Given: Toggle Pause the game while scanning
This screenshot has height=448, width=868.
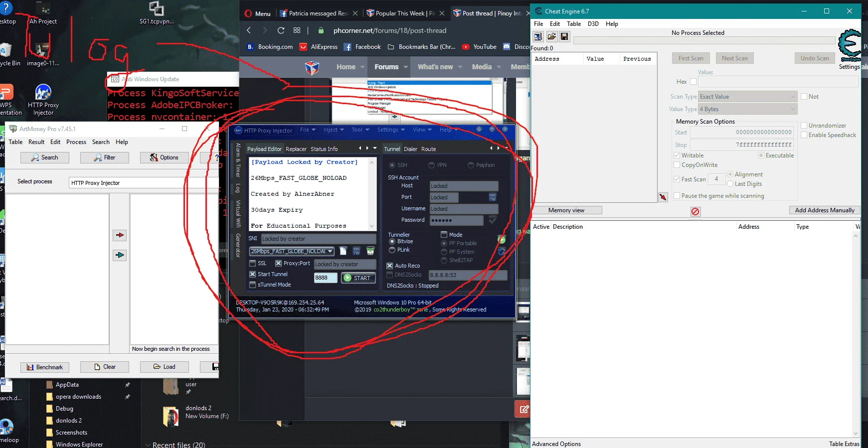Looking at the screenshot, I should pos(677,196).
